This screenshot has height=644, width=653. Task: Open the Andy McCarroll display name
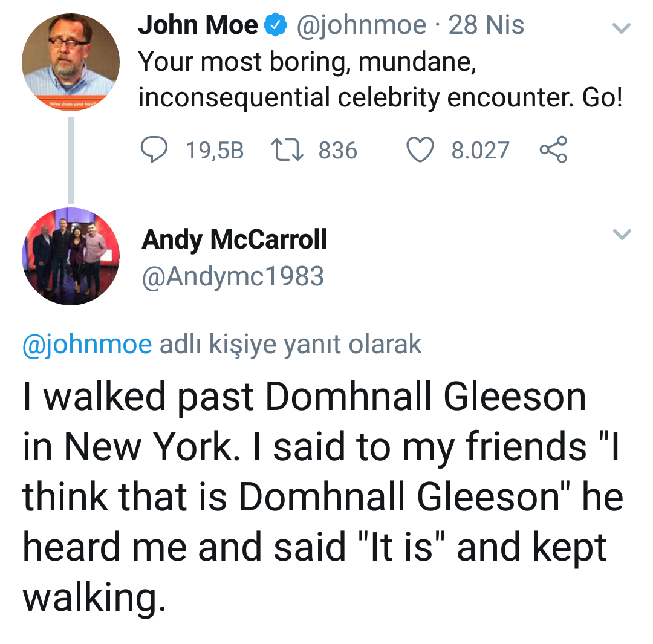click(x=235, y=239)
